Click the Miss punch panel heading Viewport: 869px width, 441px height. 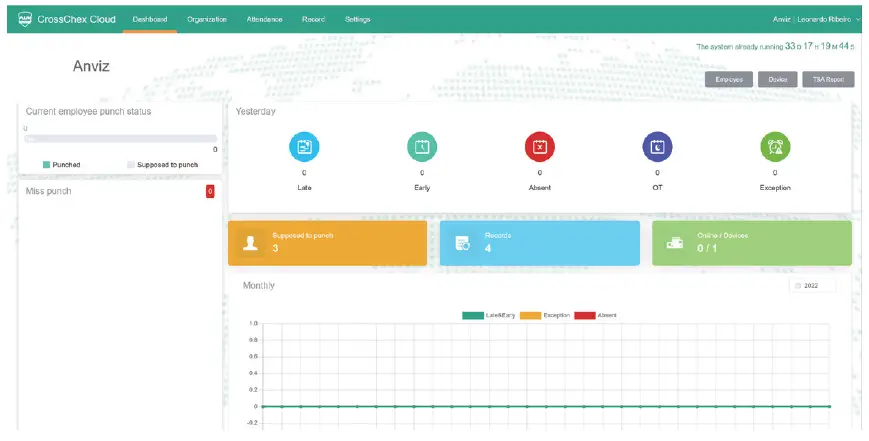pyautogui.click(x=48, y=191)
